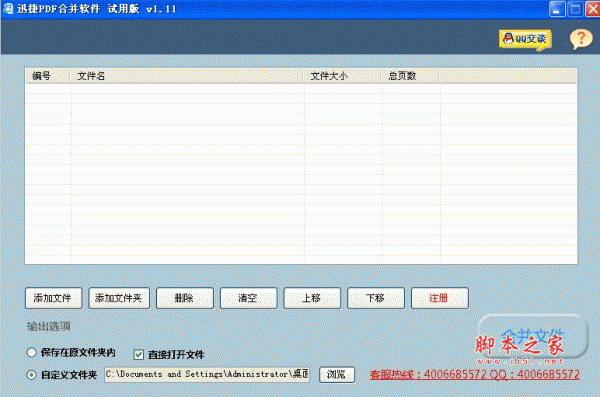
Task: Open the QQ交谈 chat button
Action: click(x=525, y=40)
